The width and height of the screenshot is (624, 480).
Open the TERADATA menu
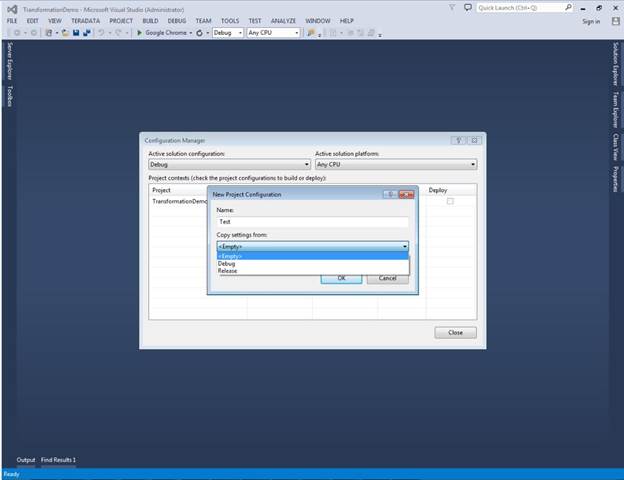click(86, 21)
